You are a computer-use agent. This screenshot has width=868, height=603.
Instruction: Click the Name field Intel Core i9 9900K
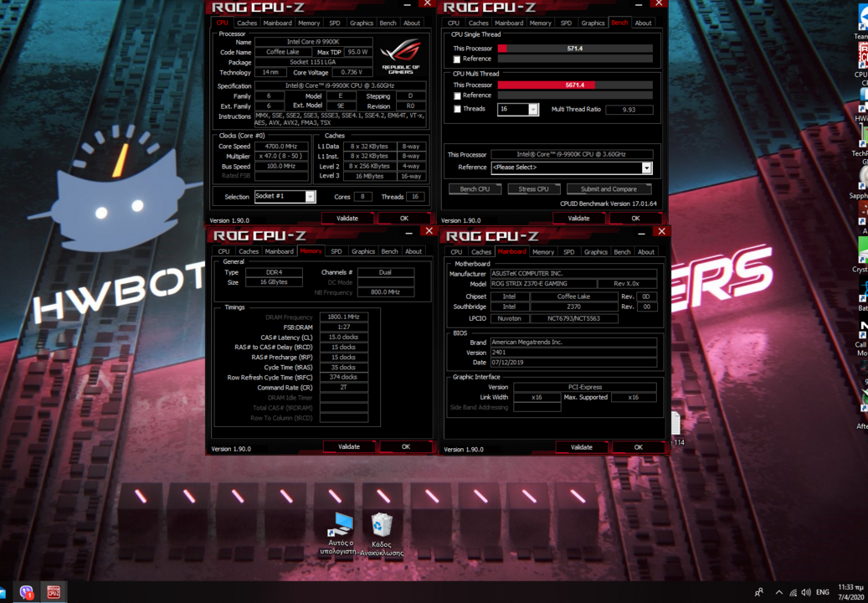pos(313,42)
